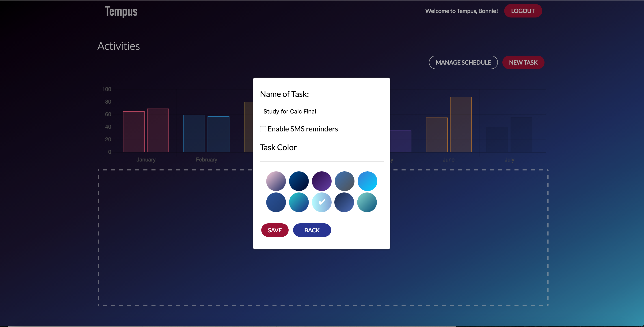
Task: Save the new task
Action: 274,230
